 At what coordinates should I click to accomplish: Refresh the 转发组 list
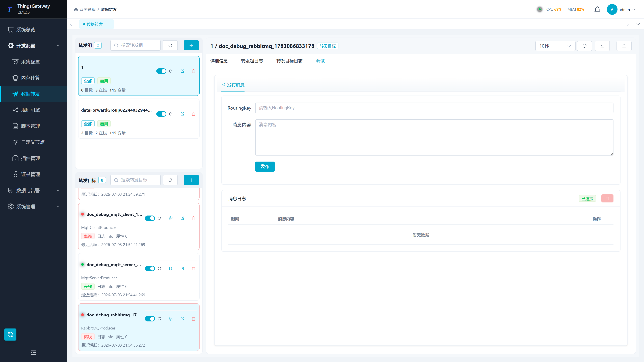[170, 45]
